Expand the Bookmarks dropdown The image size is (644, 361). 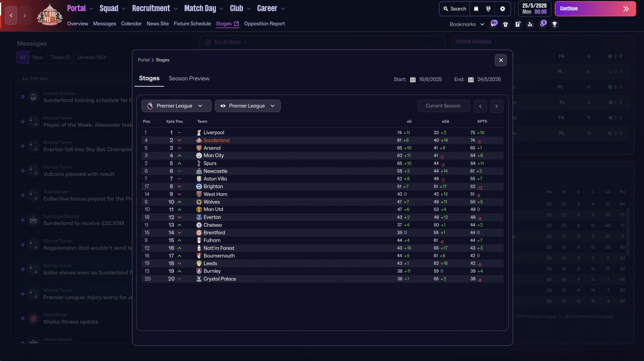point(467,24)
